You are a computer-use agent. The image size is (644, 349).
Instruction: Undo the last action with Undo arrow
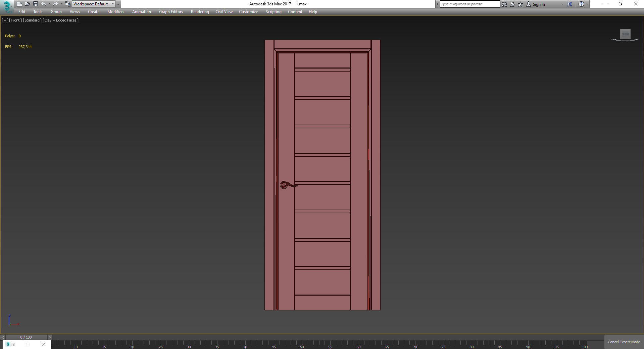[x=43, y=4]
